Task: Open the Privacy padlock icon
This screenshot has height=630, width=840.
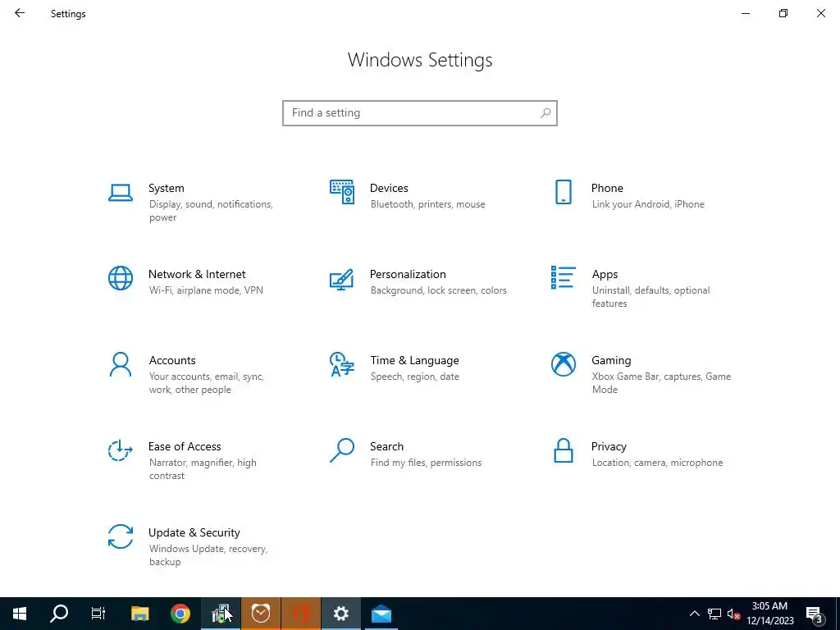Action: (563, 450)
